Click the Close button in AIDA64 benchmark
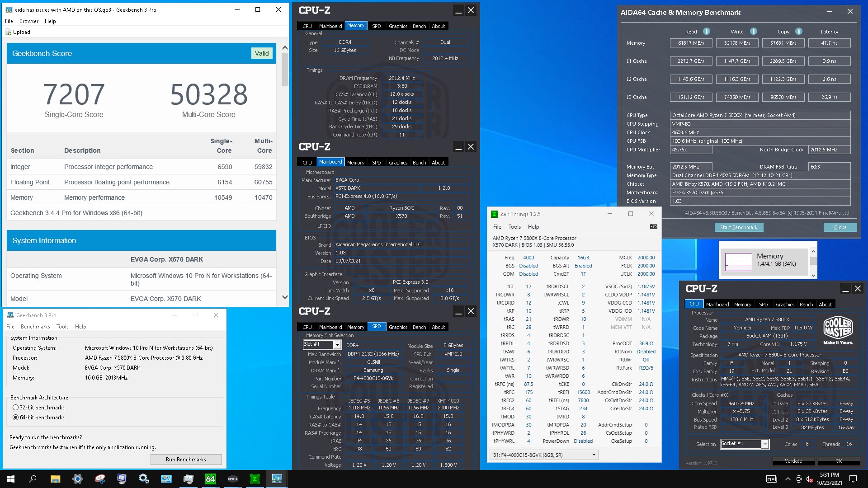Image resolution: width=868 pixels, height=488 pixels. (840, 227)
